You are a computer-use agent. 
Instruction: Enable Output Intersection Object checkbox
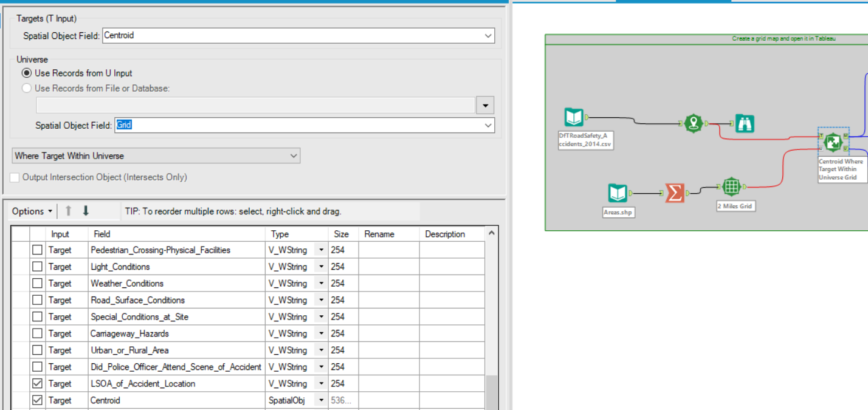[x=14, y=177]
